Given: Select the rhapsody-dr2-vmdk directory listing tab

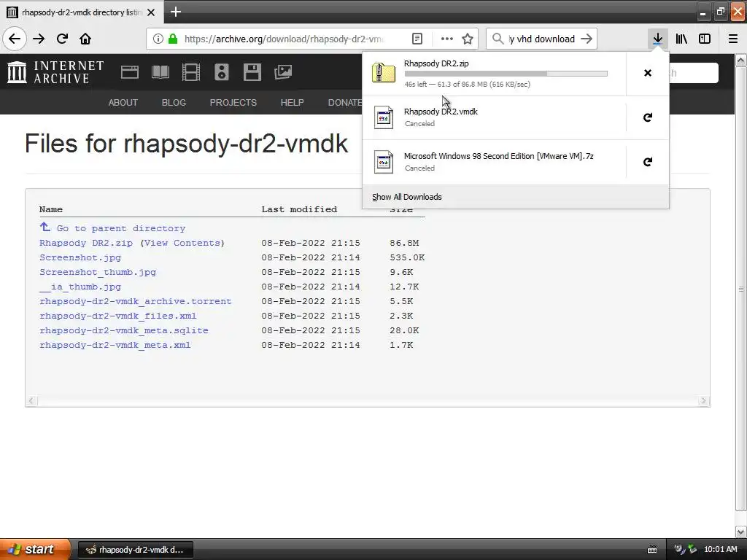Looking at the screenshot, I should coord(82,12).
